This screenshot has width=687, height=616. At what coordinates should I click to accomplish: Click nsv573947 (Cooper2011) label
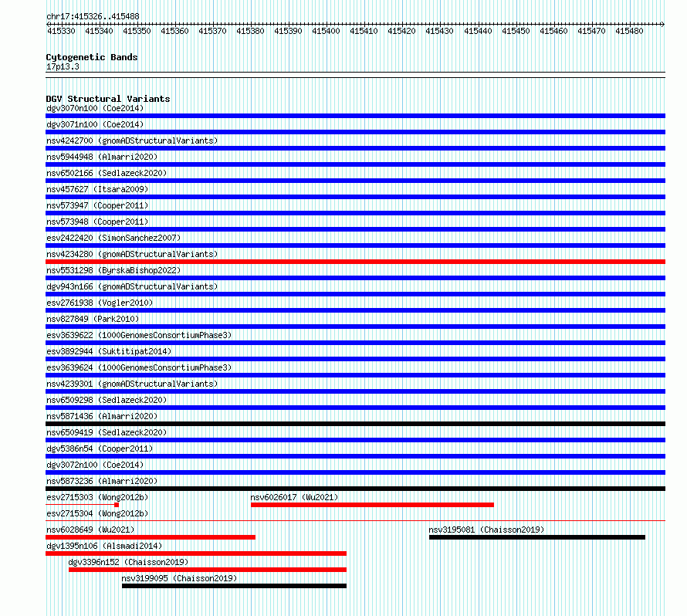coord(97,205)
